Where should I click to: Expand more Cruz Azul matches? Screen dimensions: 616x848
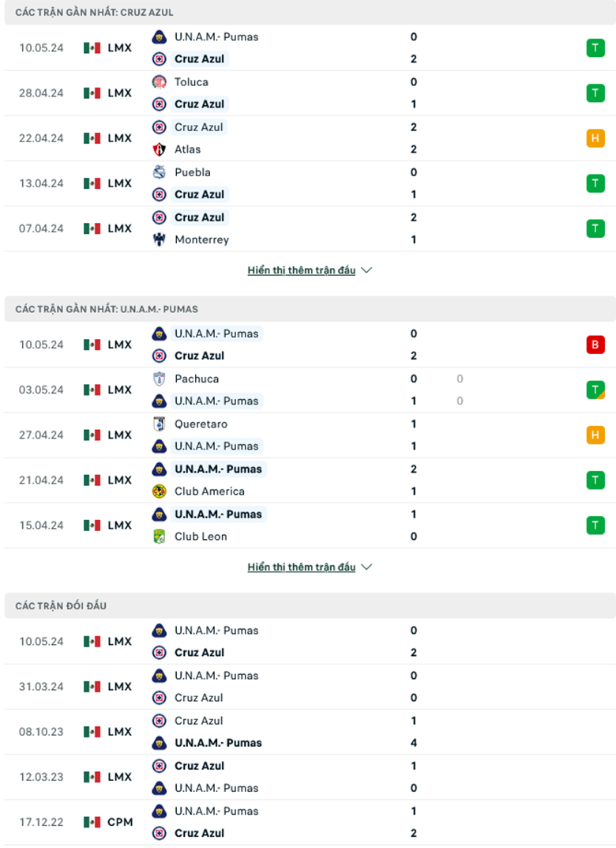click(309, 270)
